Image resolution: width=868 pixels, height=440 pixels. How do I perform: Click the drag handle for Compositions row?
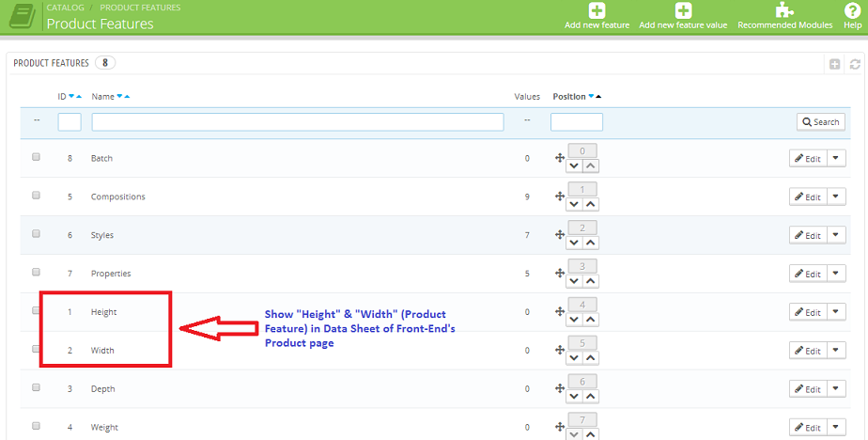coord(559,196)
